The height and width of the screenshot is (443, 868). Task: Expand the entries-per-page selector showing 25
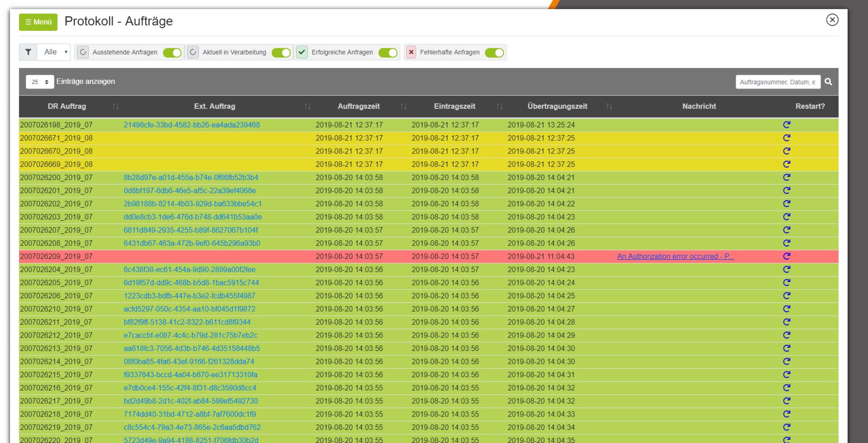tap(40, 82)
